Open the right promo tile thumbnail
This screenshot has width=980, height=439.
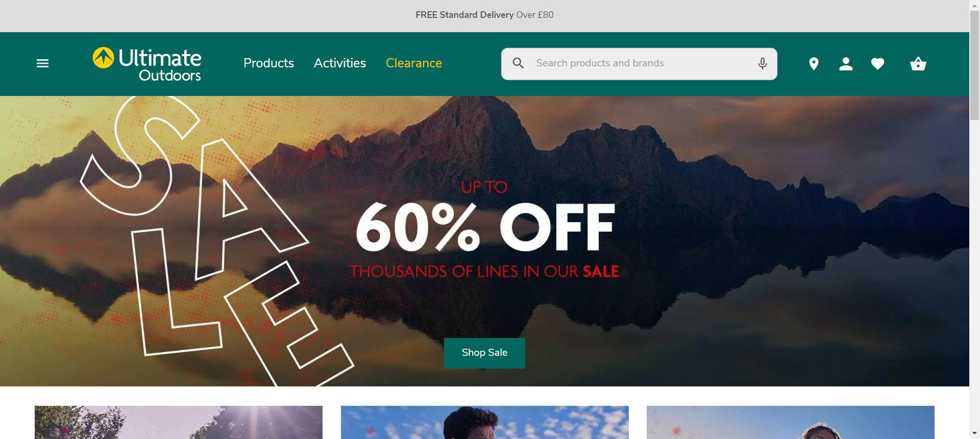click(x=791, y=422)
